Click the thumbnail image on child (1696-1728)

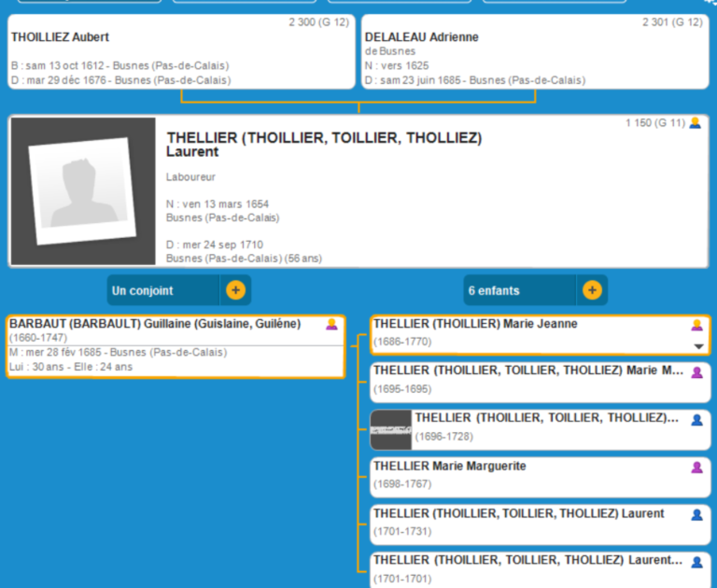click(x=391, y=429)
